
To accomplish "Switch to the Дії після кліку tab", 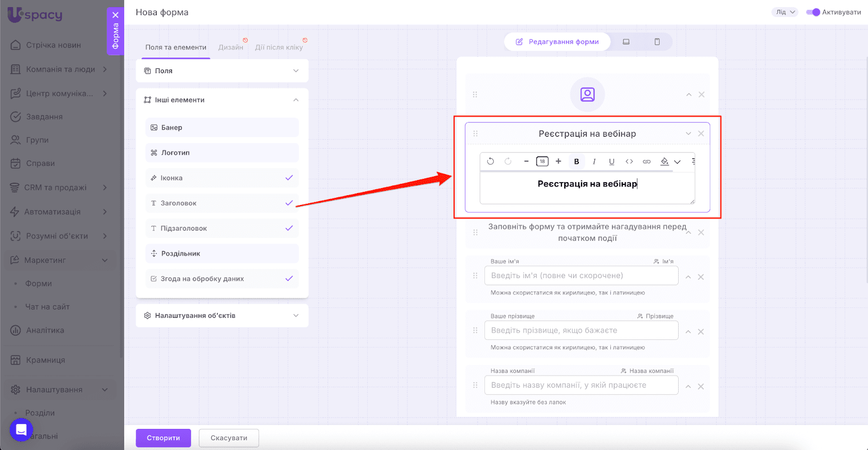I will click(279, 48).
